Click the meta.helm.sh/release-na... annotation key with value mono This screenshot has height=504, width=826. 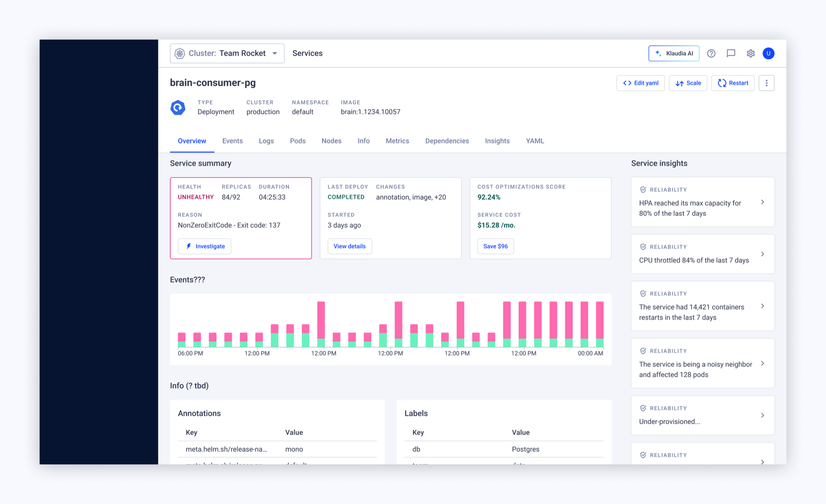point(226,449)
